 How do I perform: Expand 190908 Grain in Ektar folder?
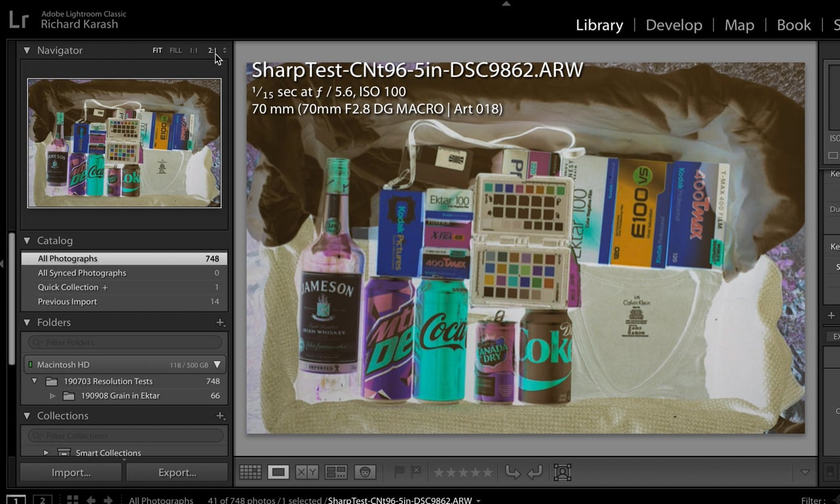click(x=52, y=396)
